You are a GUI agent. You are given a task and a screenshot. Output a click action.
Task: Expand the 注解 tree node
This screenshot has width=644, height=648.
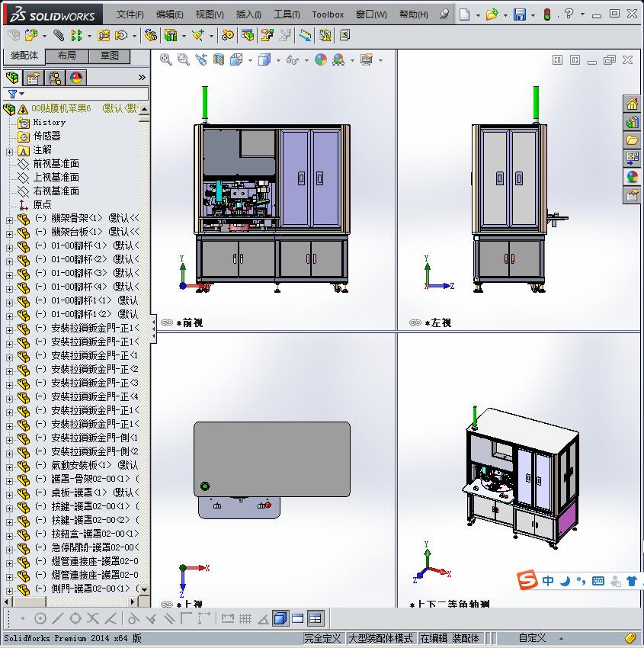click(9, 152)
